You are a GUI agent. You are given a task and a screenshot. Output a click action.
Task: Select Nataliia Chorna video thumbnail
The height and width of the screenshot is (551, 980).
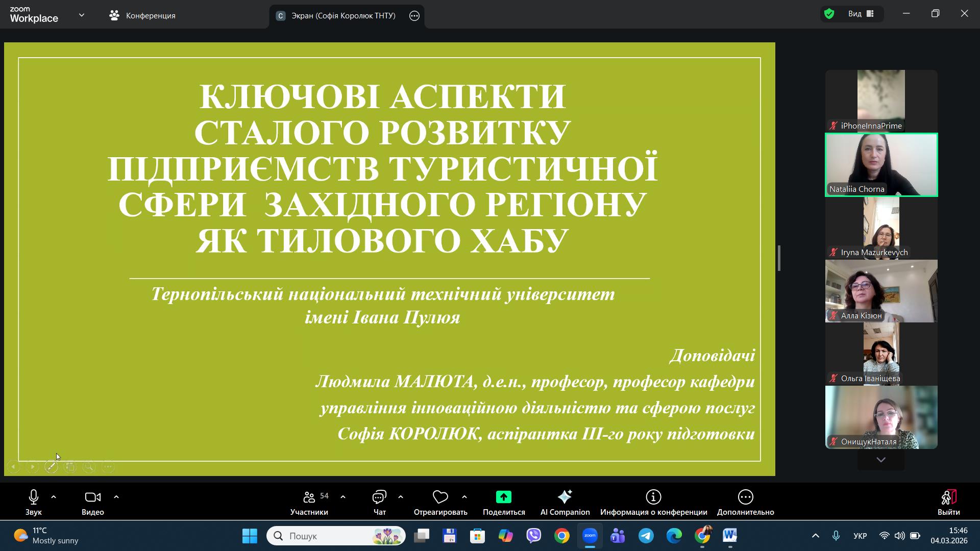pos(881,165)
